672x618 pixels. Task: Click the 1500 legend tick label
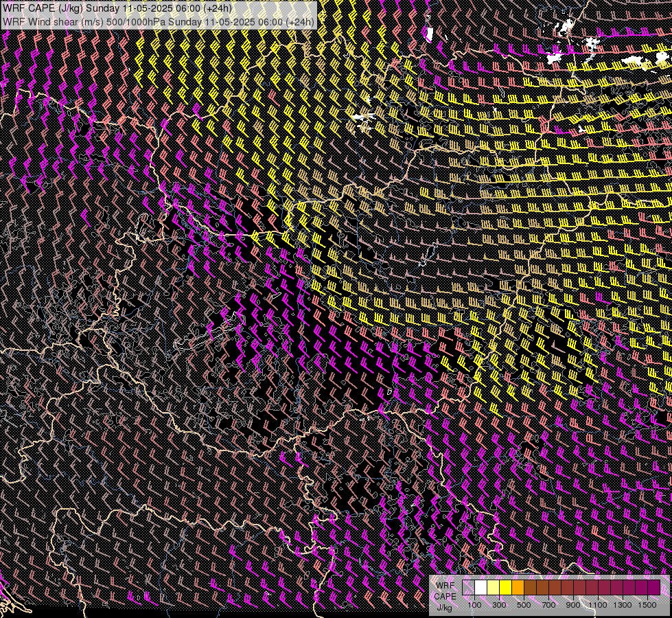[647, 605]
